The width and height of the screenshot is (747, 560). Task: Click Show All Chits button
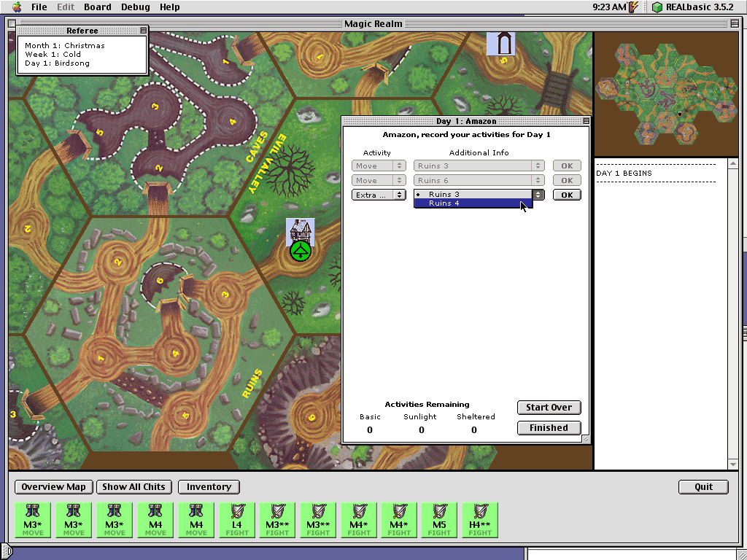pyautogui.click(x=134, y=486)
